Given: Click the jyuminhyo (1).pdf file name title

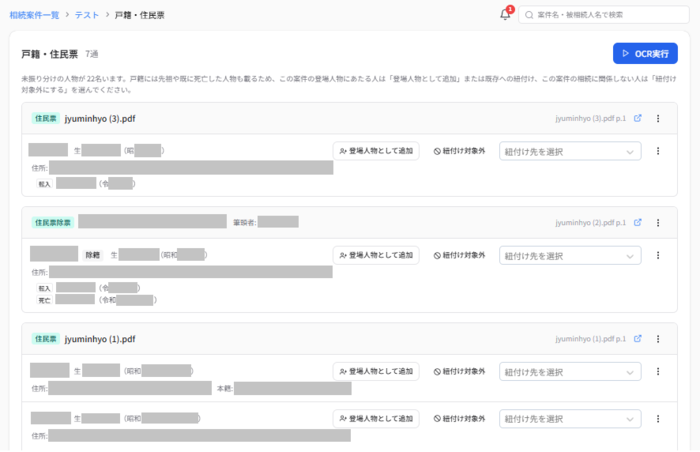Looking at the screenshot, I should [100, 339].
